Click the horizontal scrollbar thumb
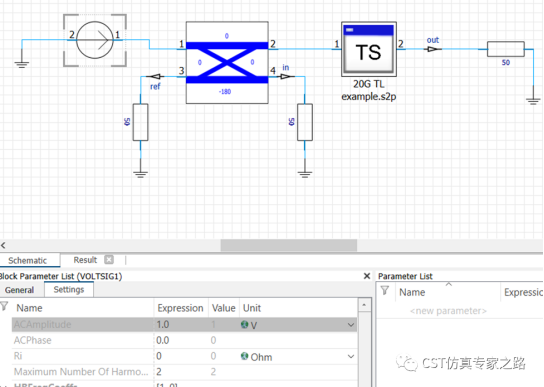Screen dimensions: 544x387 pos(289,245)
